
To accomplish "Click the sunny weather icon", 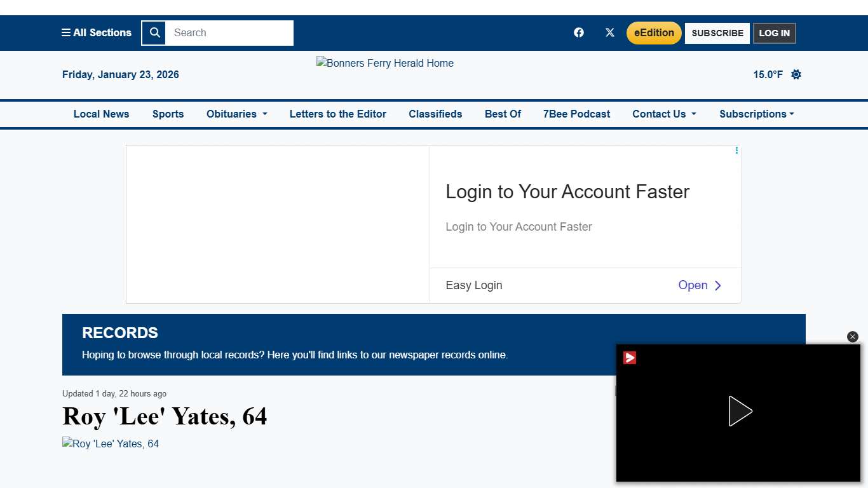I will [x=796, y=75].
